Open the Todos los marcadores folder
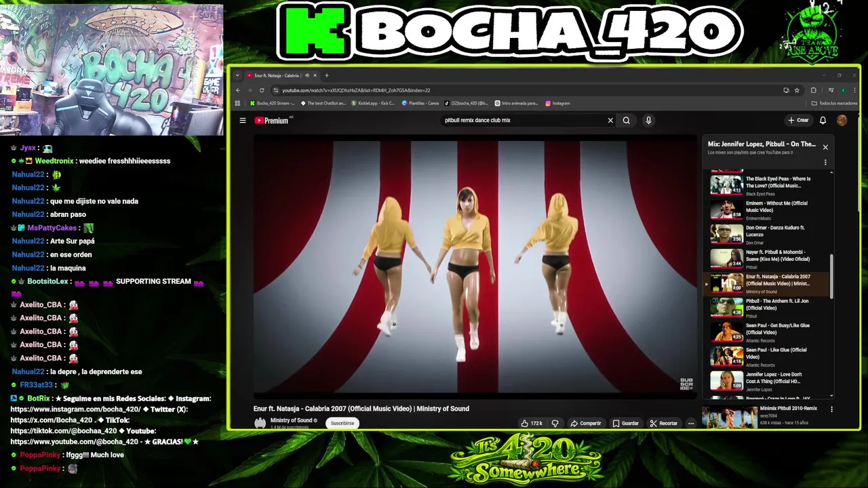 point(835,104)
